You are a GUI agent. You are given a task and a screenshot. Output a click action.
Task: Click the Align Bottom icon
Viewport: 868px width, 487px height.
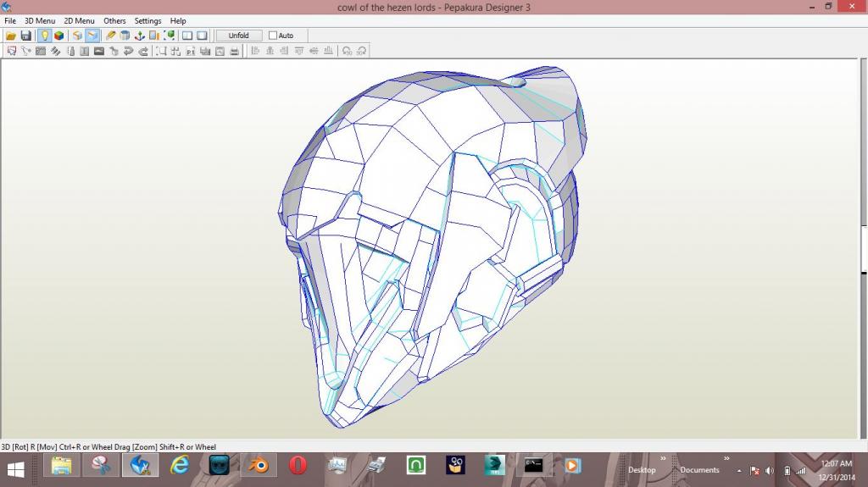pos(328,51)
